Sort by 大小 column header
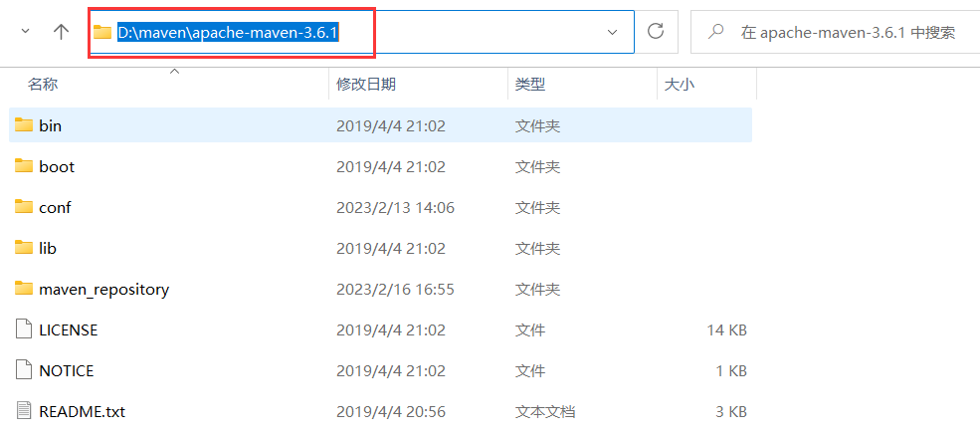Image resolution: width=980 pixels, height=436 pixels. pos(679,85)
